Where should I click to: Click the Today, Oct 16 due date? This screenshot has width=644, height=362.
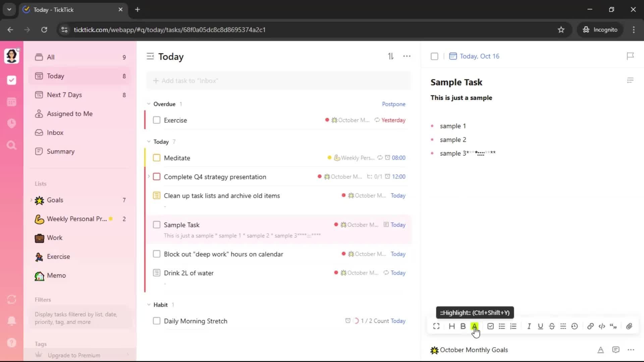[x=479, y=56]
